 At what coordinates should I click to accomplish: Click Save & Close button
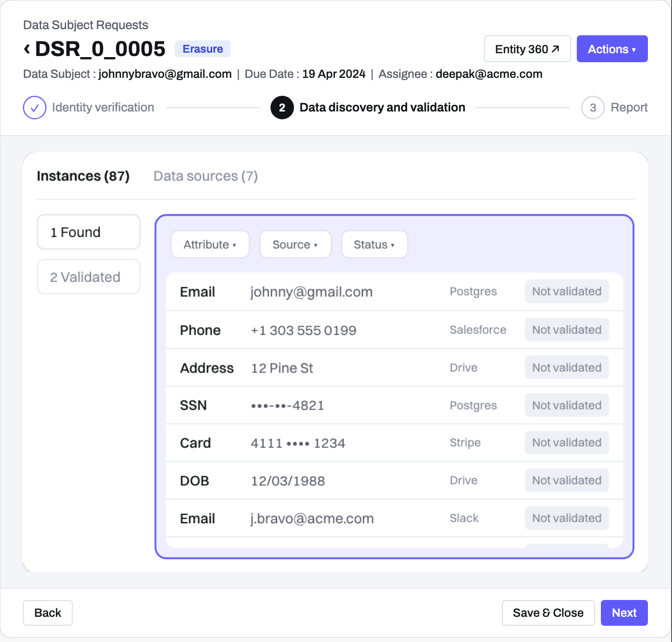tap(548, 613)
